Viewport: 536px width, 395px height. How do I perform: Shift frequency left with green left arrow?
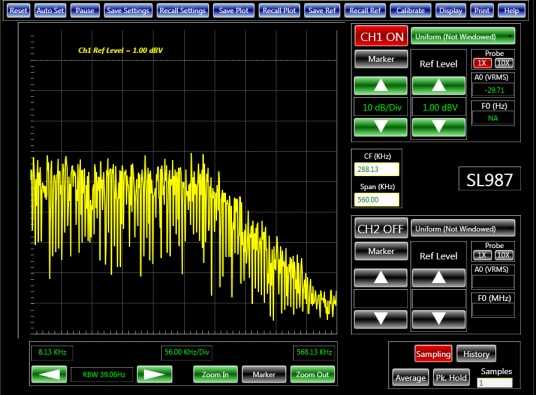click(x=49, y=374)
